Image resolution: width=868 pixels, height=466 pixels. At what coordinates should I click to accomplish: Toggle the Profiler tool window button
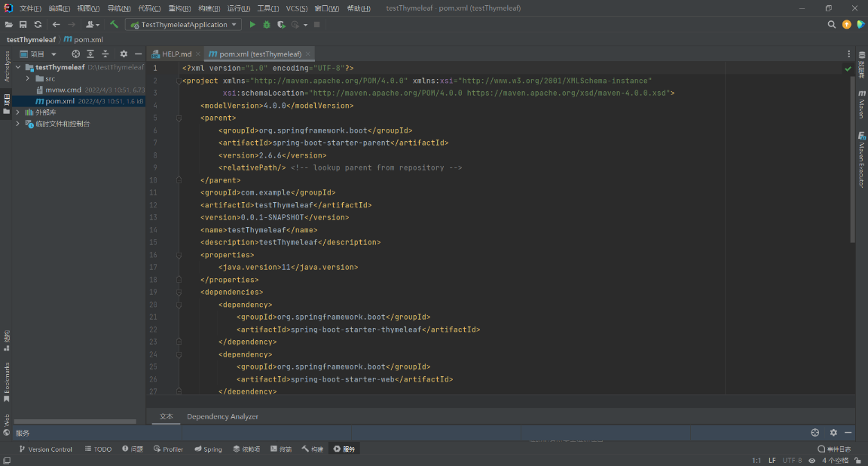coord(168,449)
